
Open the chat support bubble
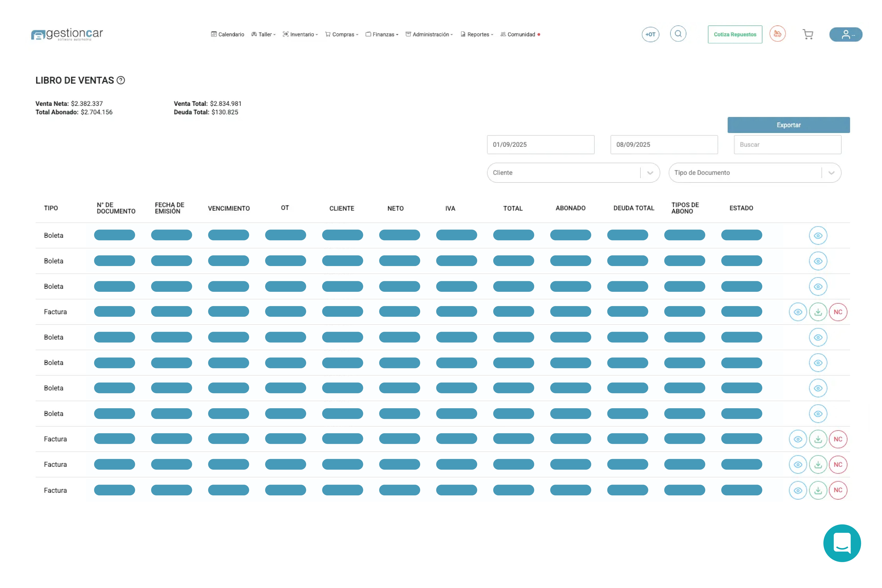(x=842, y=543)
